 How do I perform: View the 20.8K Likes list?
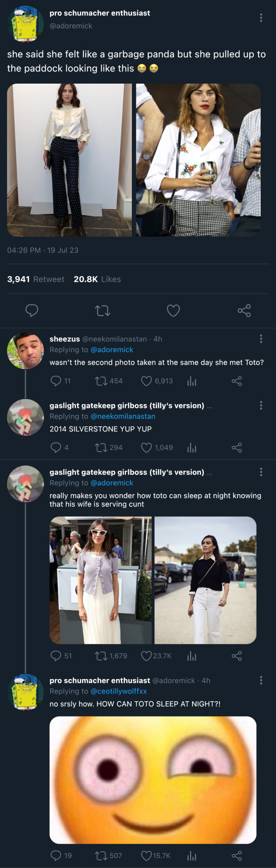97,279
